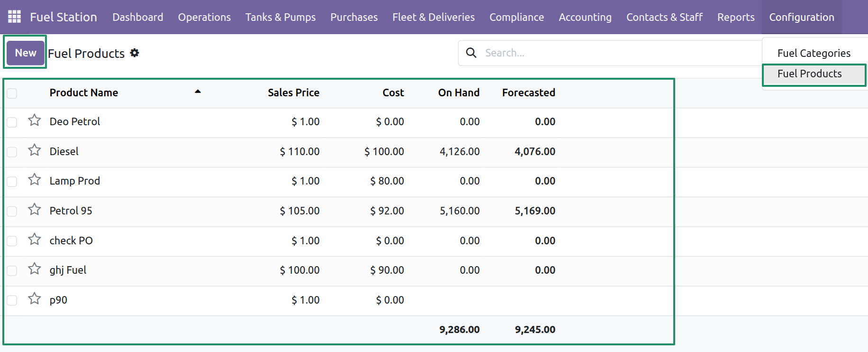Sort by the Sales Price column
Viewport: 868px width, 352px height.
tap(293, 93)
